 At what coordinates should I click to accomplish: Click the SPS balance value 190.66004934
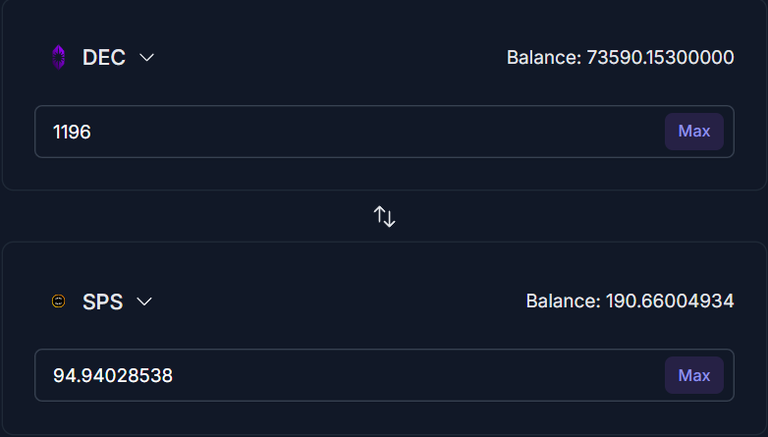(670, 301)
